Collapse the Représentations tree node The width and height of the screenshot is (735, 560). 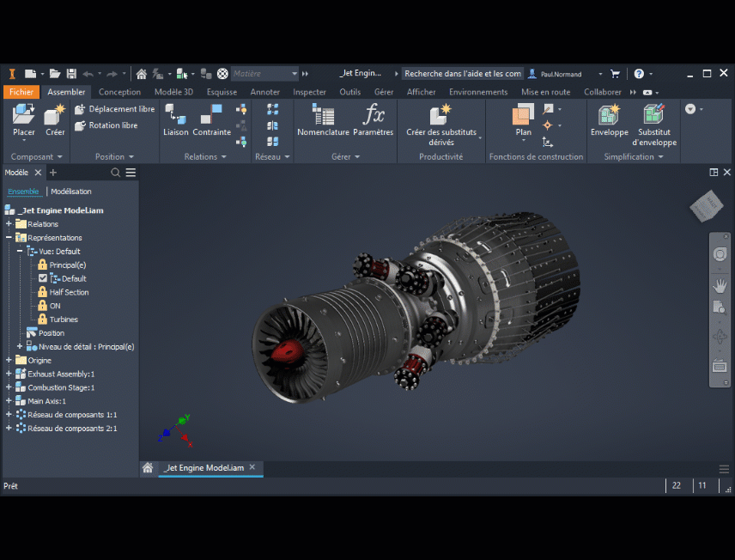coord(9,238)
